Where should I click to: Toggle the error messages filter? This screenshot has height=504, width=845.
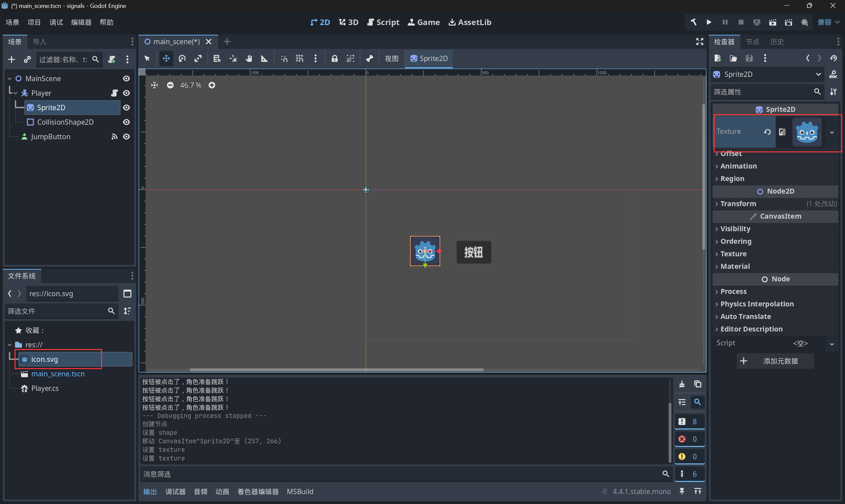click(x=690, y=439)
